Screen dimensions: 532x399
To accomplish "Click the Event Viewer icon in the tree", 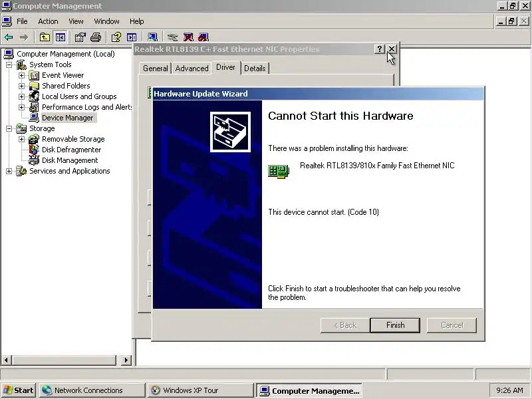I will (x=34, y=75).
